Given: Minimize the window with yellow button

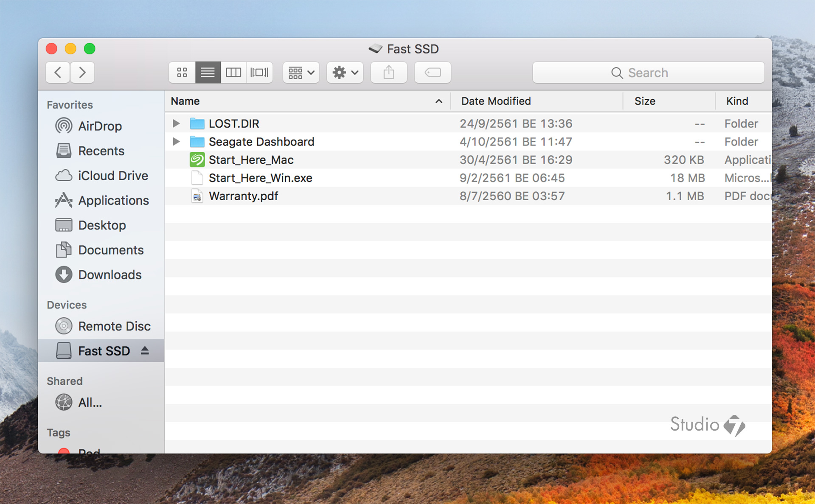Looking at the screenshot, I should [x=70, y=49].
